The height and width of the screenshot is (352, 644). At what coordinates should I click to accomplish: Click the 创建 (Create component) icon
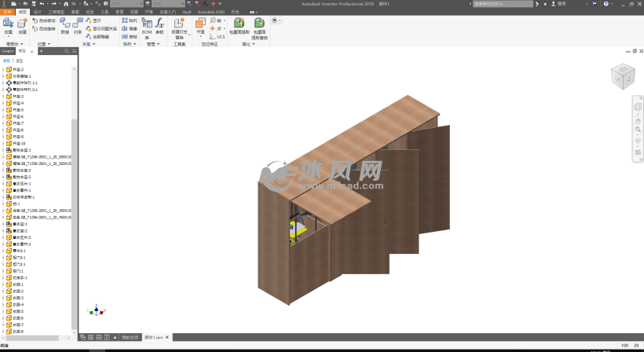(x=22, y=25)
